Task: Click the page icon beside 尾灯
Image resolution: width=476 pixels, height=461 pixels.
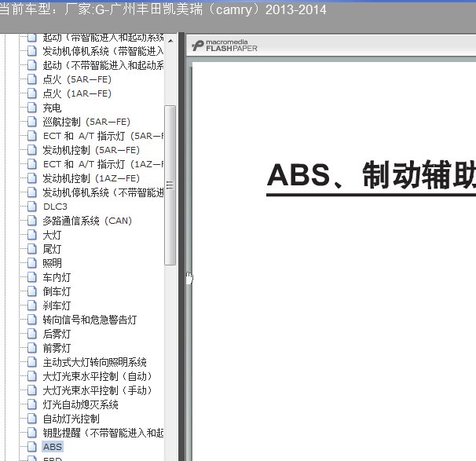Action: [x=32, y=249]
